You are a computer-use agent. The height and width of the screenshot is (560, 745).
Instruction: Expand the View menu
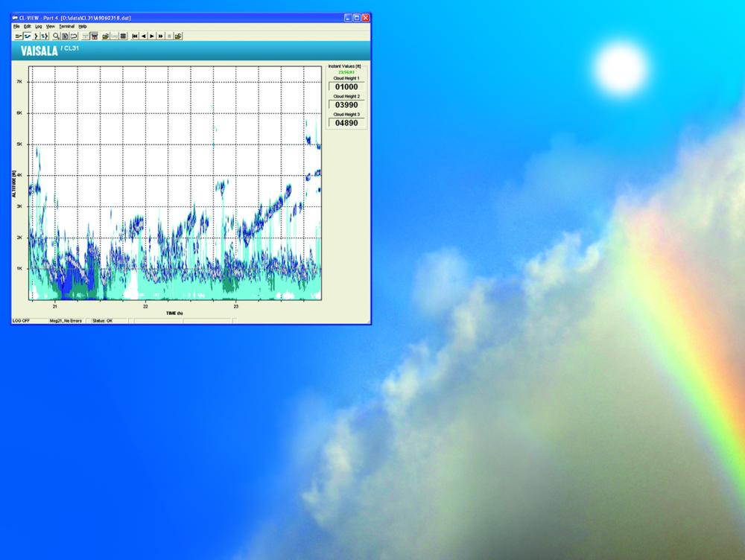51,26
